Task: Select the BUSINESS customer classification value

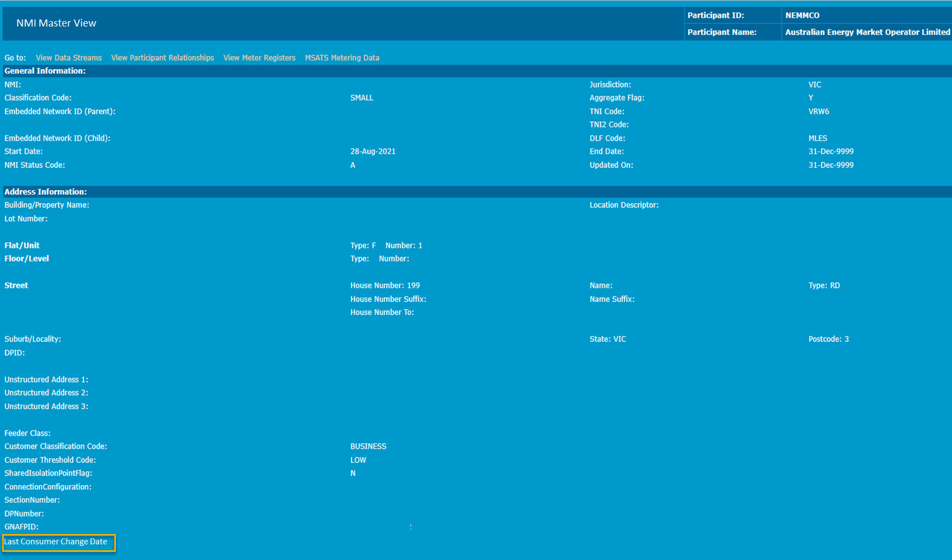Action: coord(368,446)
